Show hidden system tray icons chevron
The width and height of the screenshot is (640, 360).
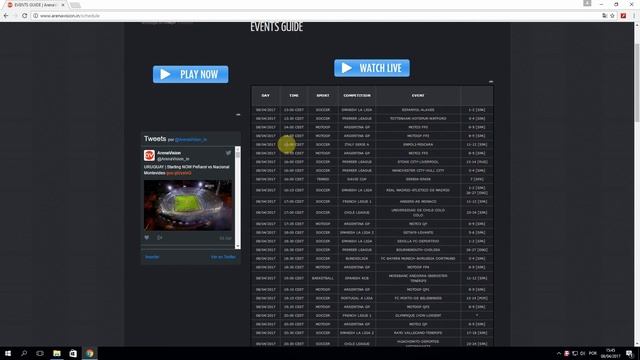click(x=559, y=353)
